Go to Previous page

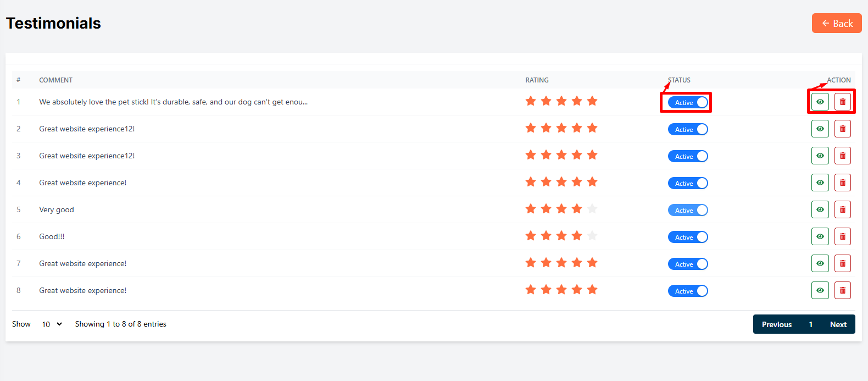pyautogui.click(x=776, y=324)
